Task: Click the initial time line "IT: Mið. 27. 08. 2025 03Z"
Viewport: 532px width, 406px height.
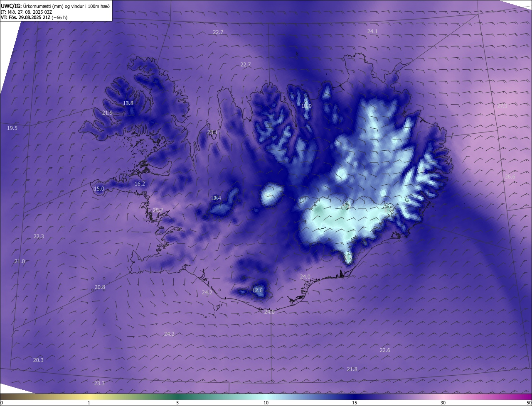Action: (x=26, y=12)
